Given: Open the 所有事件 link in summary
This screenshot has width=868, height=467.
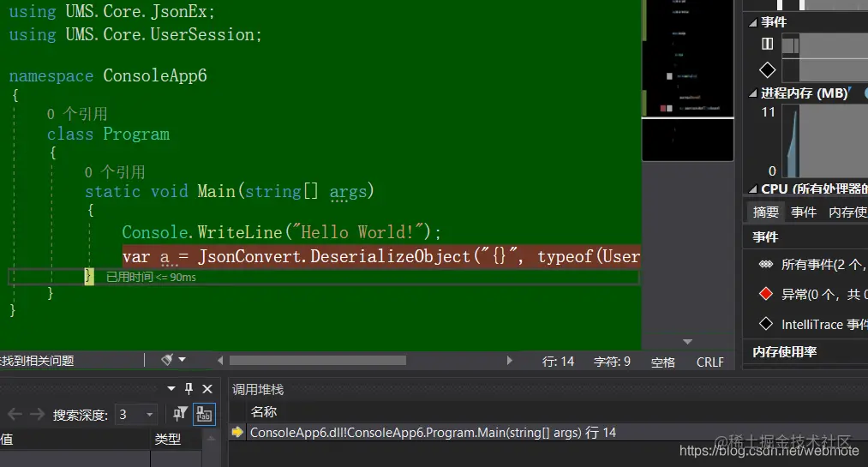Looking at the screenshot, I should tap(824, 265).
